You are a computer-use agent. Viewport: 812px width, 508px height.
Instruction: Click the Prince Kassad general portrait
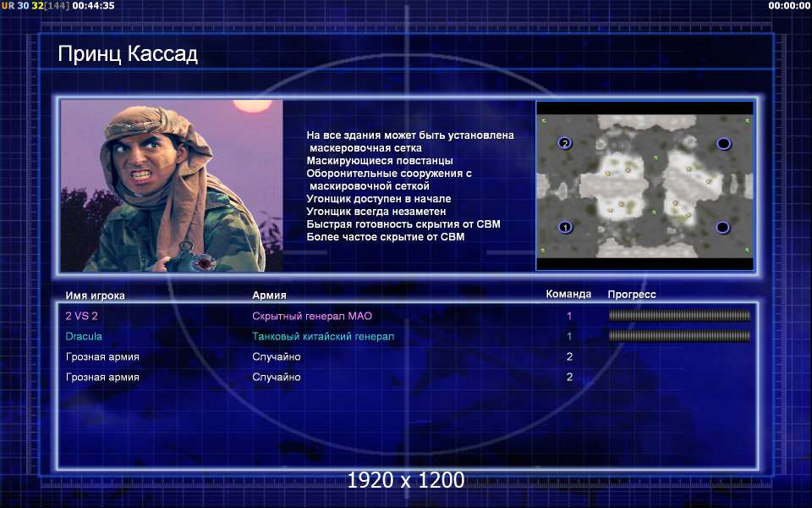point(172,185)
